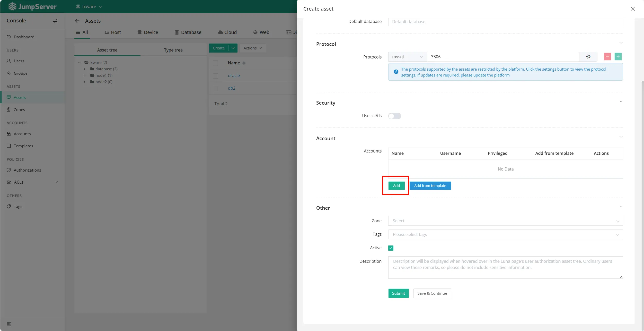Open Assets in sidebar
The width and height of the screenshot is (644, 331).
pos(32,97)
